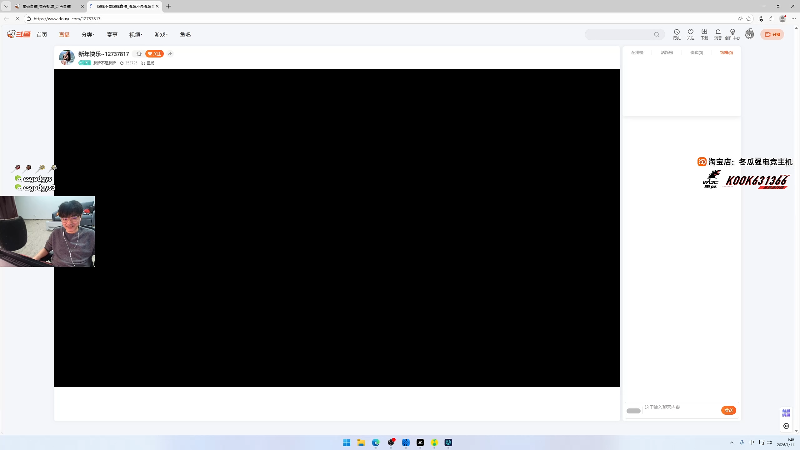
Task: Open the user avatar icon in header
Action: coord(749,34)
